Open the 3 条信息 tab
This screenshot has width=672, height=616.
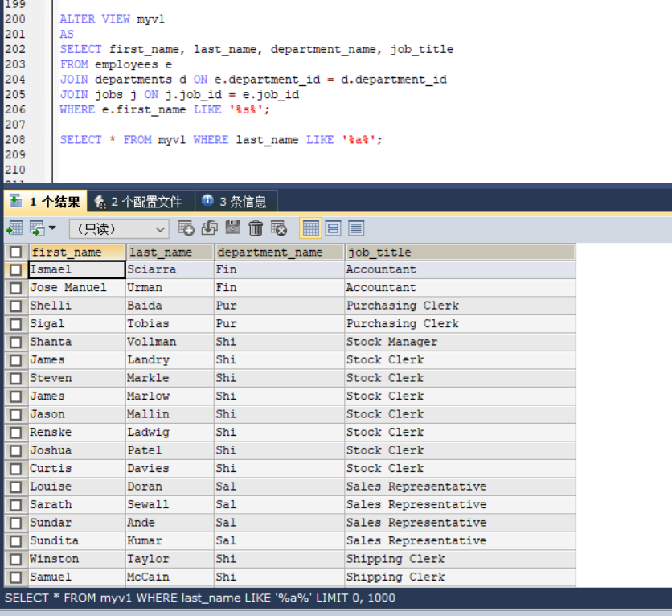(236, 202)
